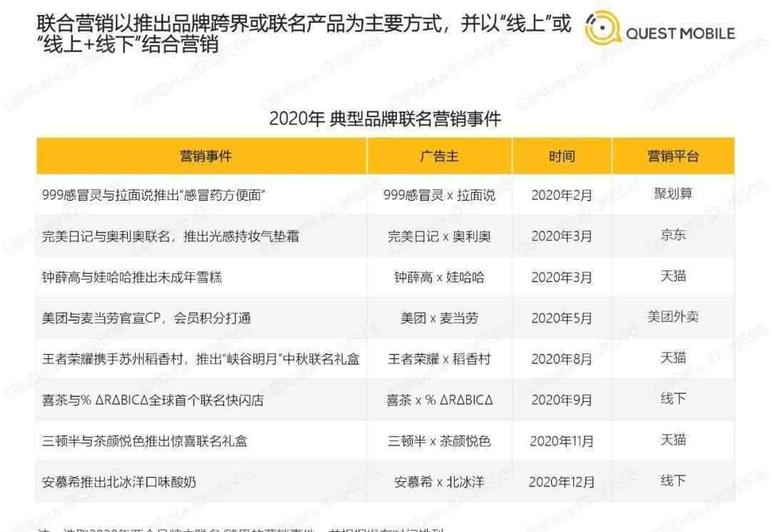The height and width of the screenshot is (532, 771).
Task: Select the 美团外卖 platform cell
Action: [672, 317]
